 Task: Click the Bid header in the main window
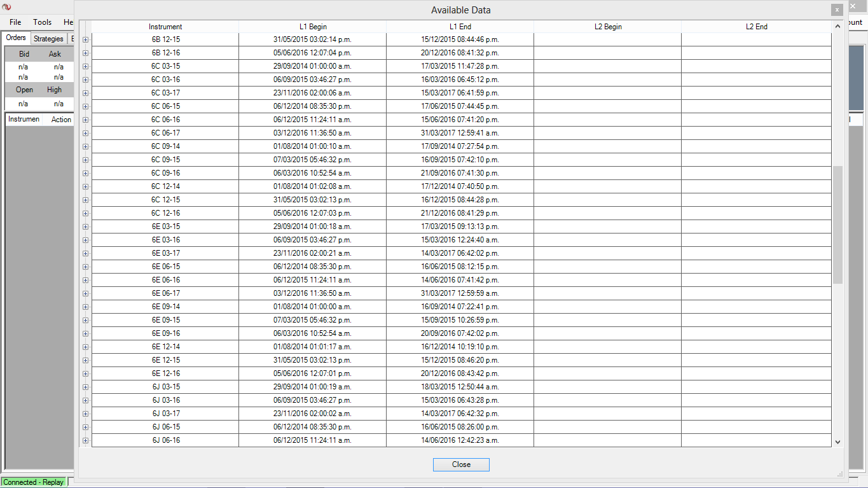(24, 54)
